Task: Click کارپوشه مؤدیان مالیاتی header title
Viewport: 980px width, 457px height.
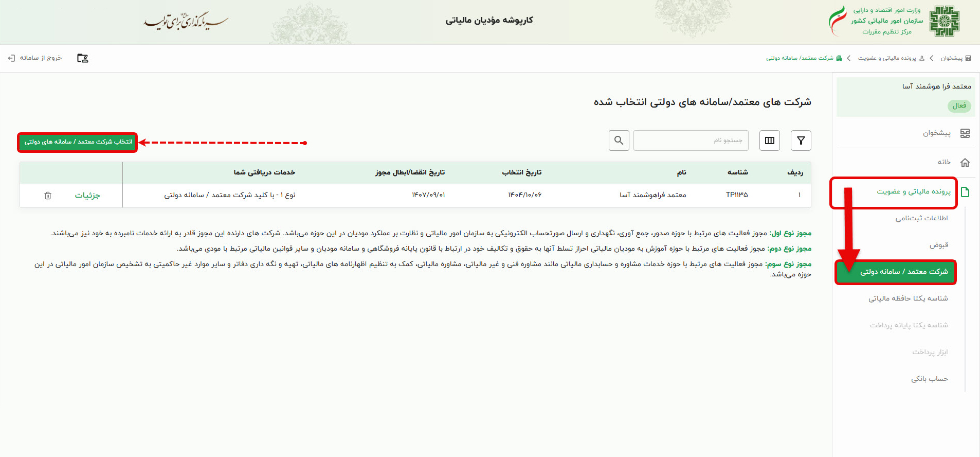Action: pyautogui.click(x=489, y=20)
